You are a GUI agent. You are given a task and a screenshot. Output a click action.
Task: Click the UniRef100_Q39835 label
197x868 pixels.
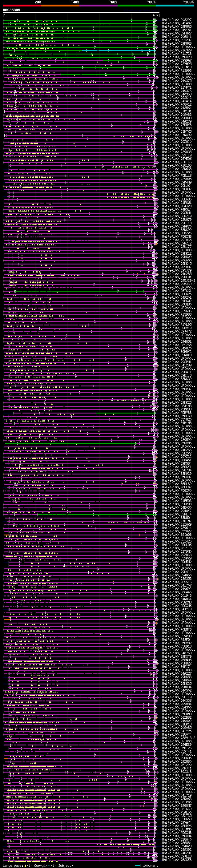176,152
